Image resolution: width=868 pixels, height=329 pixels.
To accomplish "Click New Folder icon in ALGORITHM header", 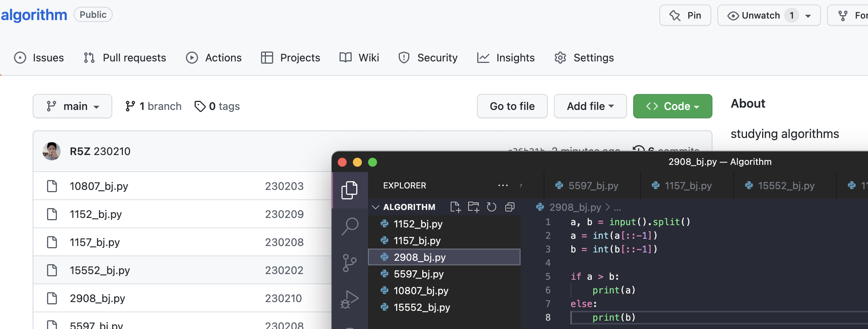I will coord(473,207).
